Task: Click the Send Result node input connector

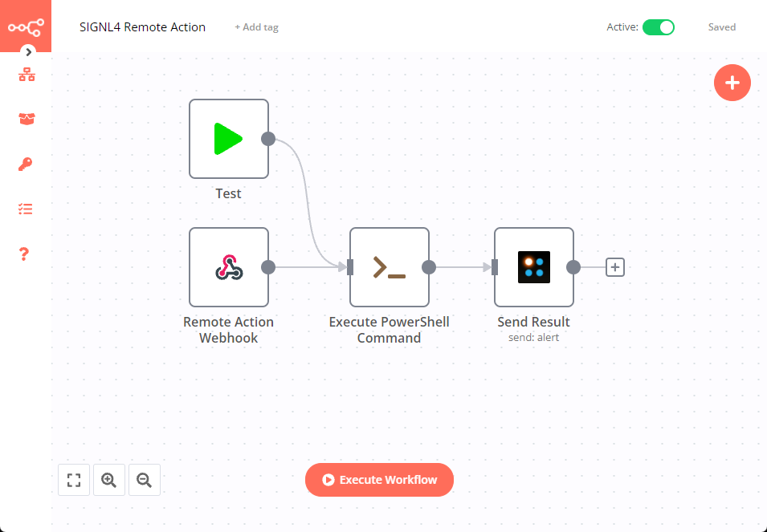Action: tap(495, 267)
